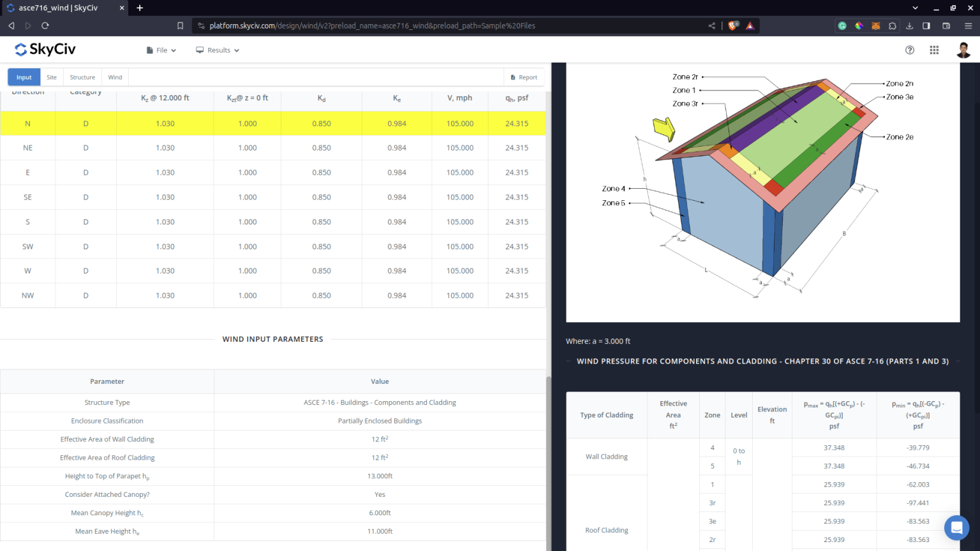
Task: Open the support chat bubble
Action: coord(956,527)
